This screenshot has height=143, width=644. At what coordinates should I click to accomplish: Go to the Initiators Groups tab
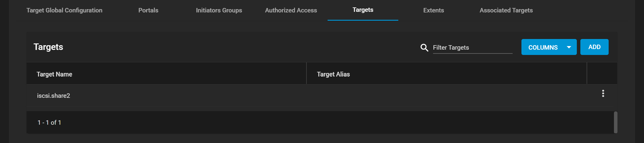pyautogui.click(x=219, y=10)
